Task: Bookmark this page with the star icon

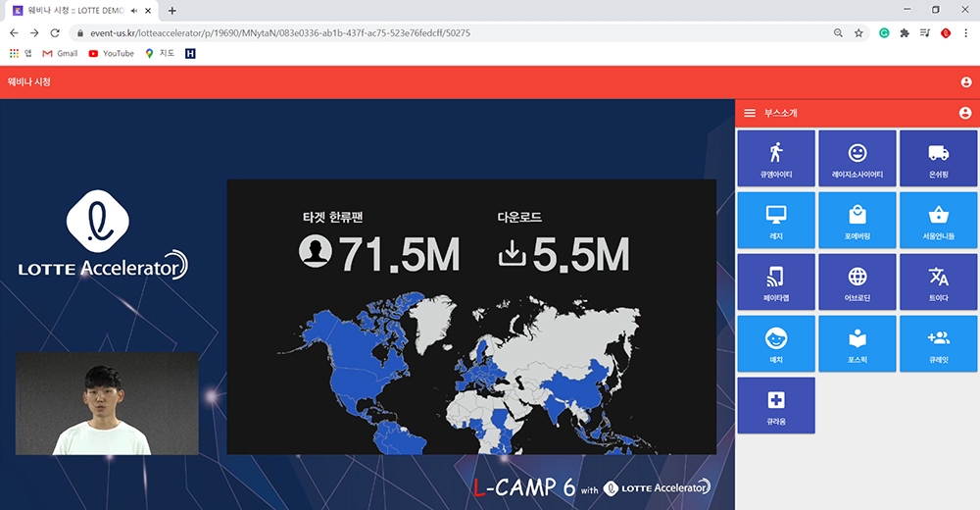Action: 858,32
